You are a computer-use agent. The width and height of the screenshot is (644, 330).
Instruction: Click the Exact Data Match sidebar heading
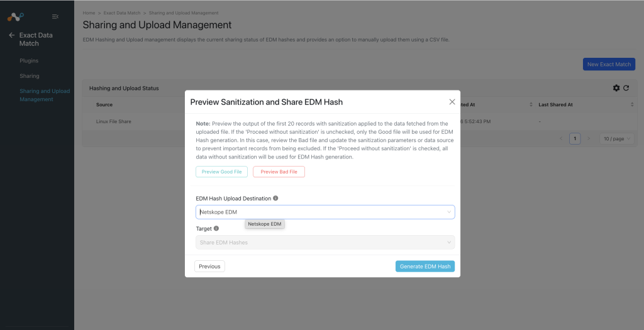coord(36,40)
